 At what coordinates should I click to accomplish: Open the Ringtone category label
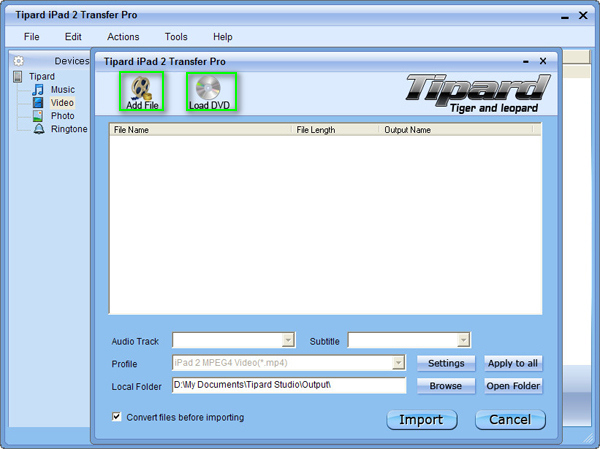pyautogui.click(x=69, y=129)
